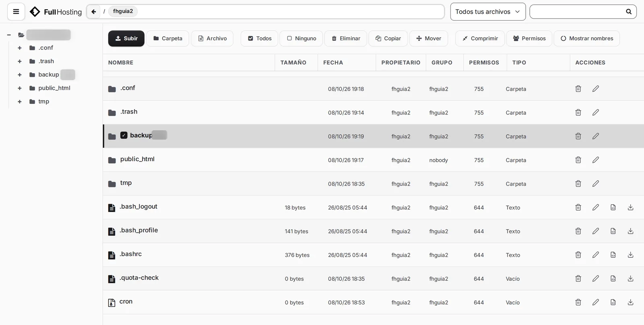The height and width of the screenshot is (325, 644).
Task: Toggle Mostrar nombres option
Action: (586, 39)
